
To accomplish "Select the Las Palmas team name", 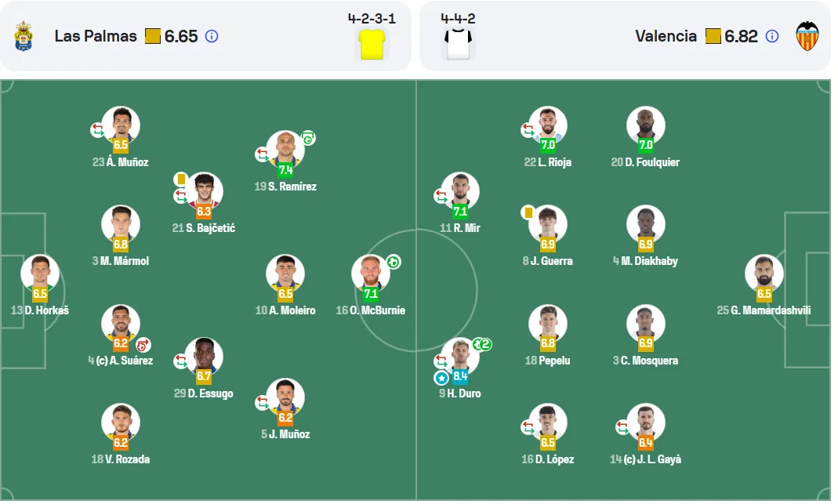I will point(96,36).
